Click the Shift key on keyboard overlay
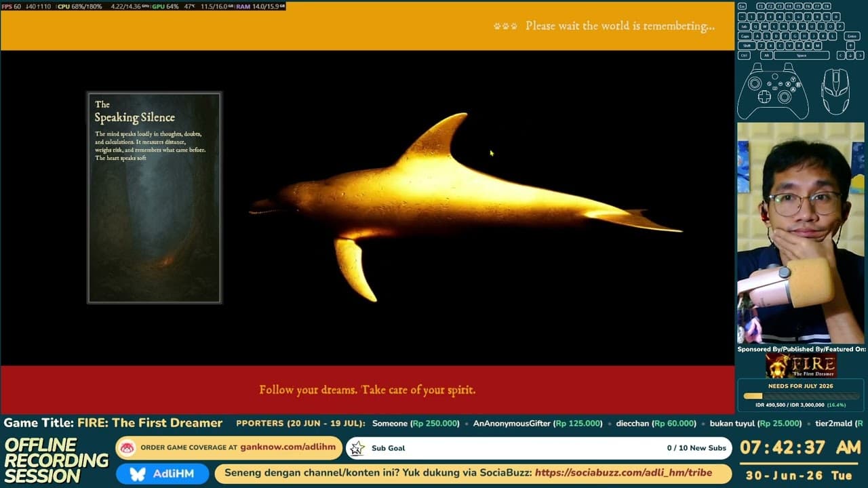This screenshot has height=488, width=868. click(x=746, y=45)
